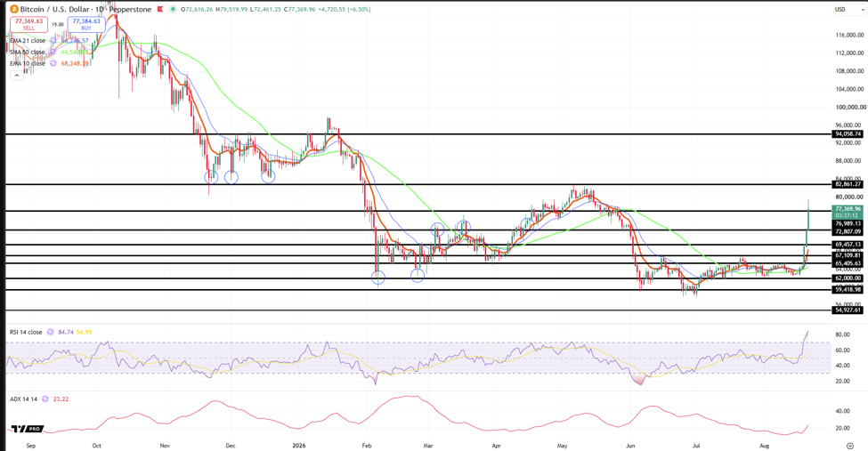
Task: Collapse the indicator legend with chevron button
Action: coord(17,76)
